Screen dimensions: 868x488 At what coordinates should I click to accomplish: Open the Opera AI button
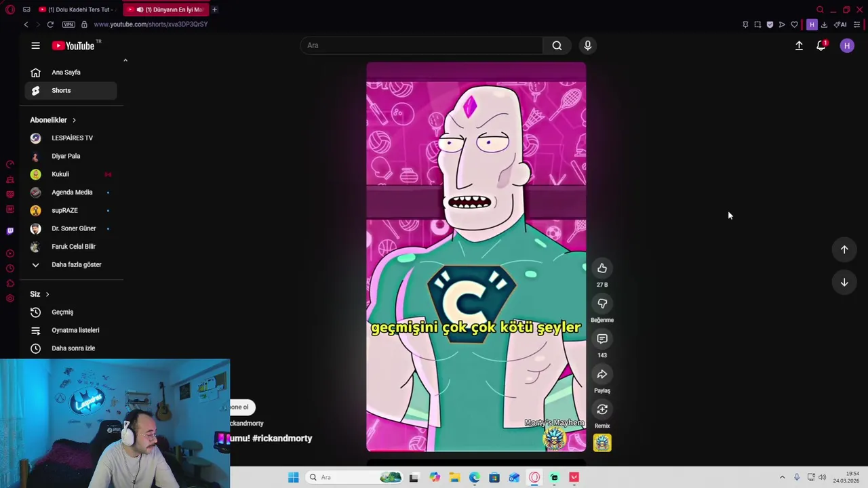pyautogui.click(x=840, y=24)
